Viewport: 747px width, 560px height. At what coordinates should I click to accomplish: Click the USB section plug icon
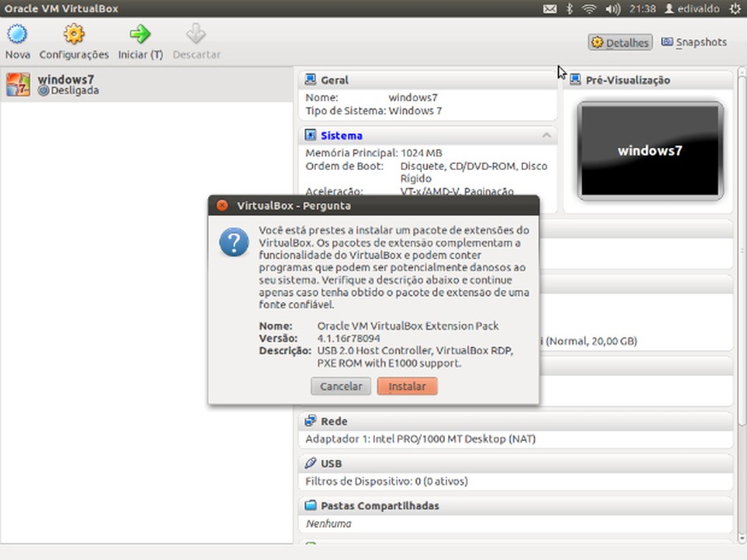[x=310, y=463]
